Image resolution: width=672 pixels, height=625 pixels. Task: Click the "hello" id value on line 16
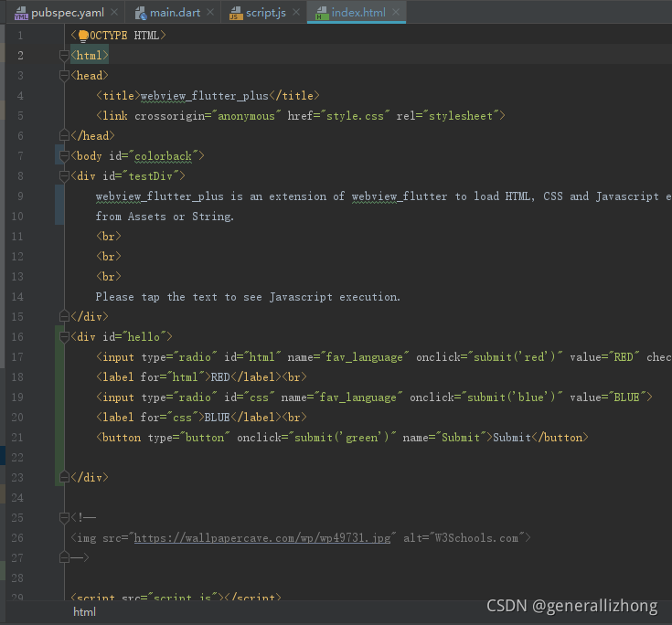(x=144, y=336)
